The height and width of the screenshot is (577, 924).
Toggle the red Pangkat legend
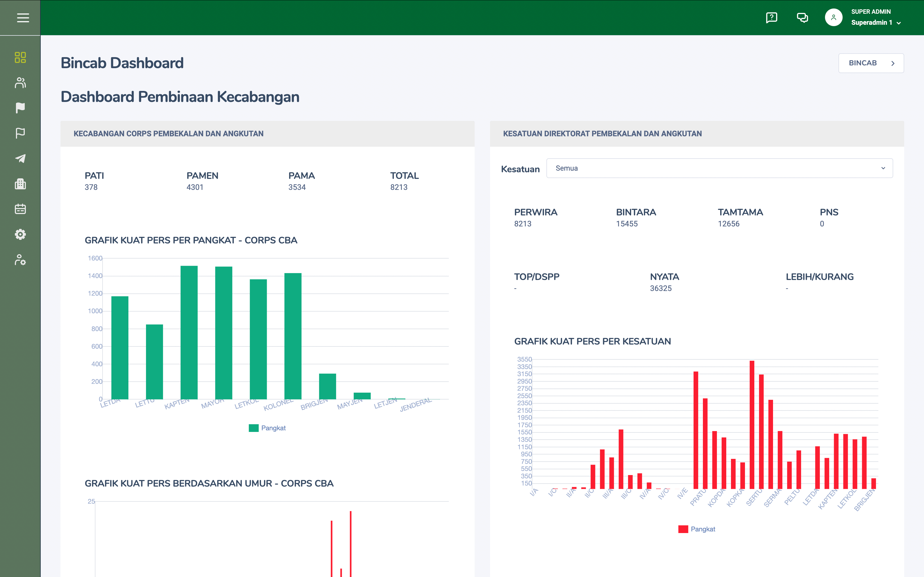tap(703, 529)
